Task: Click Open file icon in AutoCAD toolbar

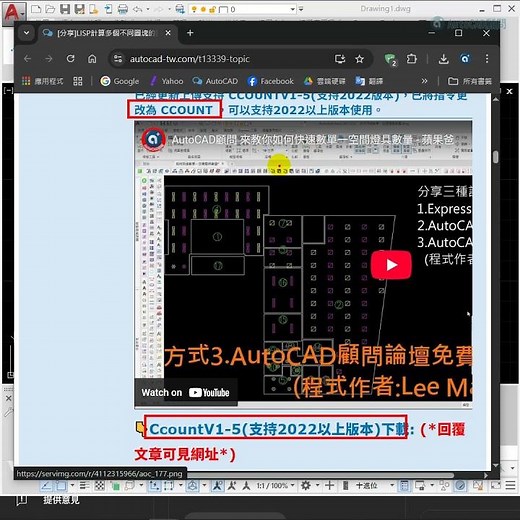Action: pos(50,9)
